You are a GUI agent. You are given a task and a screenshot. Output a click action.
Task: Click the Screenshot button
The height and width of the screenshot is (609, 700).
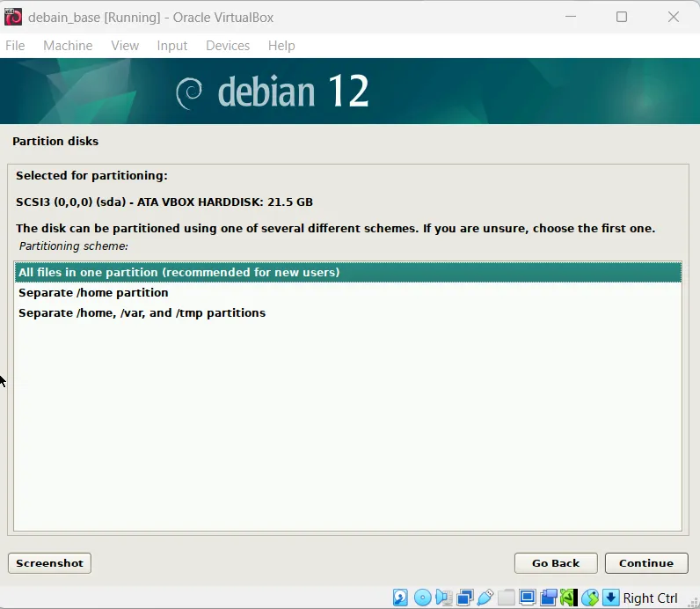click(x=49, y=563)
